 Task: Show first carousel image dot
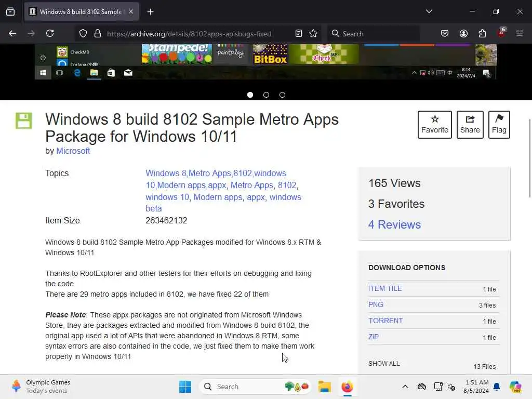[x=250, y=95]
